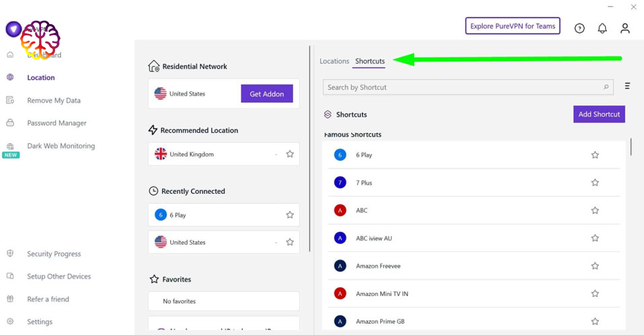Focus the Search by Shortcut field
Screen dimensions: 644x335
[x=468, y=87]
